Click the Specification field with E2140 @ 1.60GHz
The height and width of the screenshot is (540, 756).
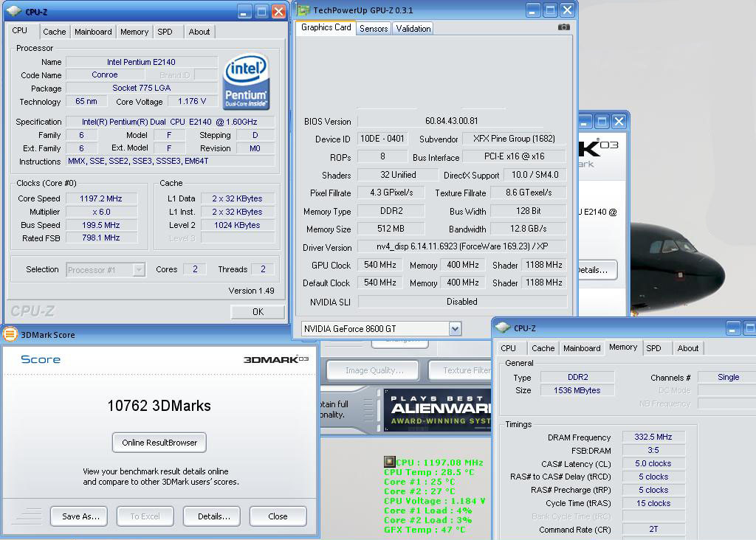click(170, 122)
